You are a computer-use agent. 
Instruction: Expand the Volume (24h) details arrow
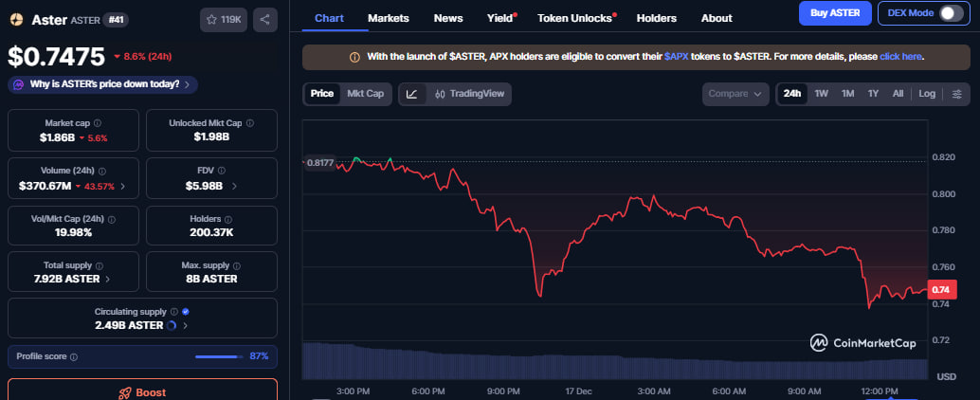tap(123, 187)
